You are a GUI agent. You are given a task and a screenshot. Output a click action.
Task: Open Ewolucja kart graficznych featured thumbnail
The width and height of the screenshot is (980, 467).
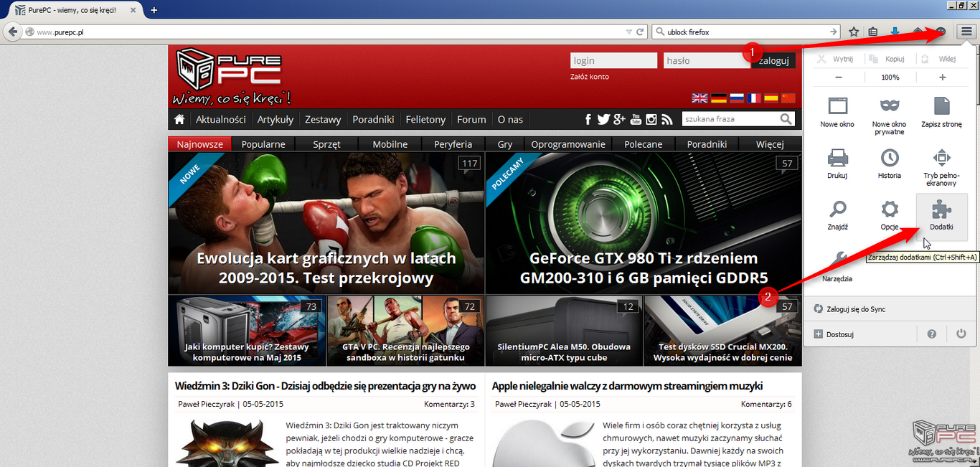point(326,223)
